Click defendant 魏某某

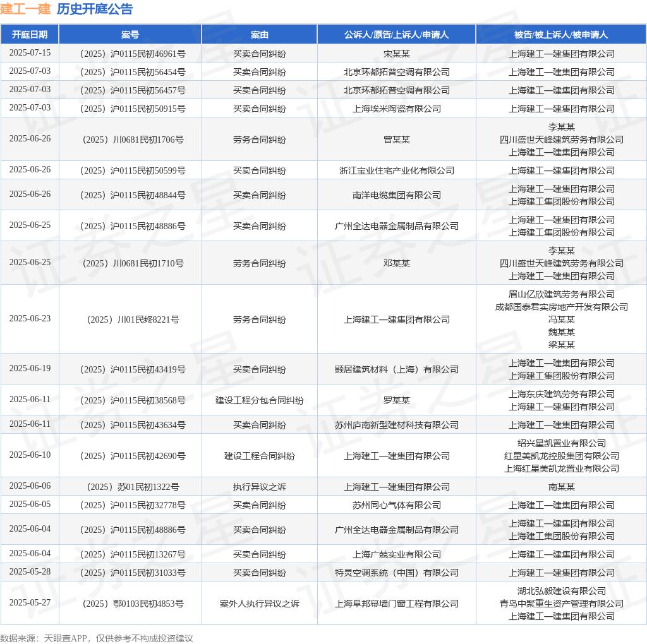point(561,332)
